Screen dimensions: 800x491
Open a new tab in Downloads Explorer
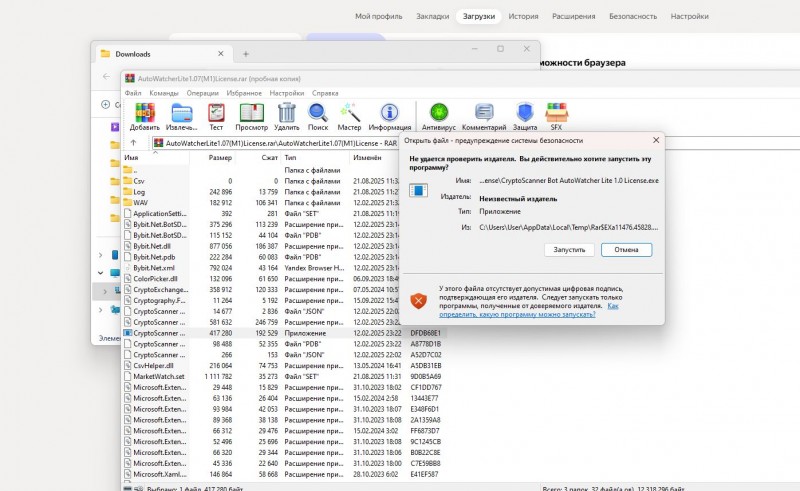246,53
